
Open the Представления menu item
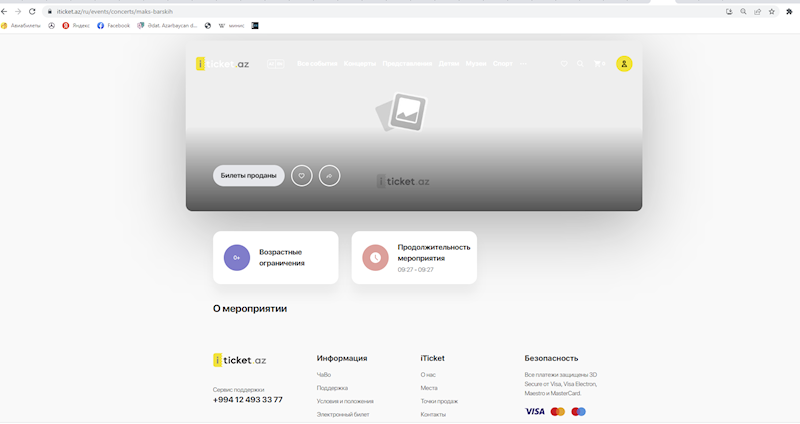click(x=407, y=64)
